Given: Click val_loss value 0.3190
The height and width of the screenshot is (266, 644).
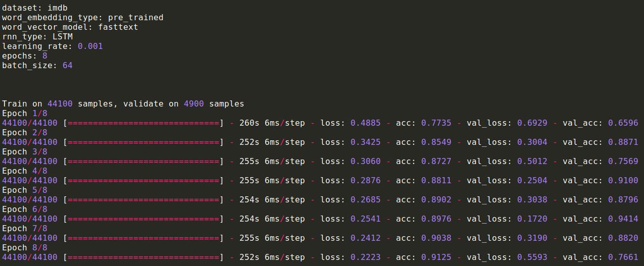Looking at the screenshot, I should pos(532,238).
